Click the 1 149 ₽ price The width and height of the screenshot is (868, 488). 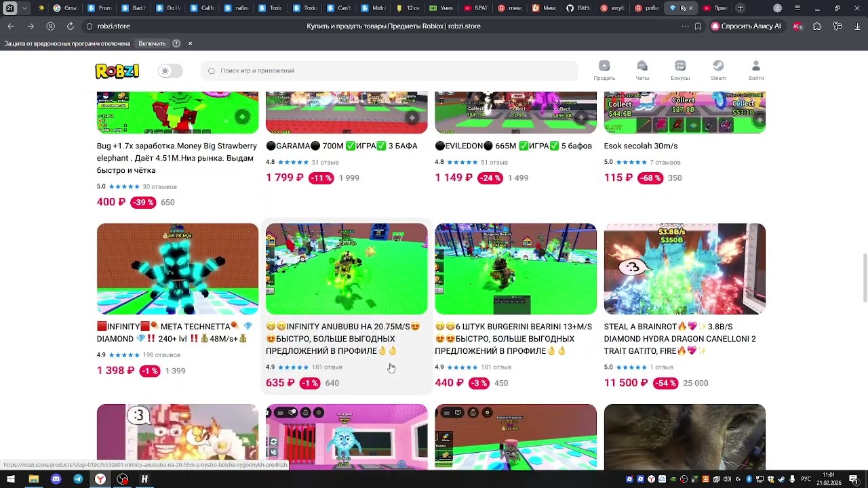(453, 178)
